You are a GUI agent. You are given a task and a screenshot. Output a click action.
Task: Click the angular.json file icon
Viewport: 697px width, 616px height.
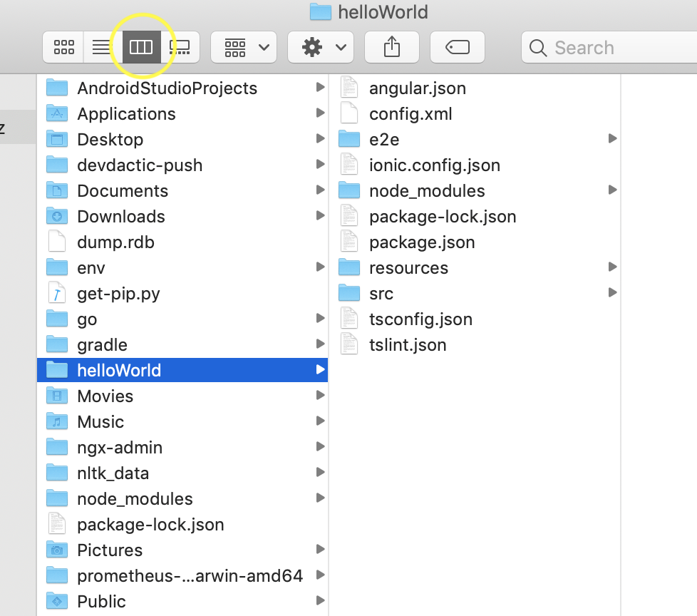click(349, 88)
